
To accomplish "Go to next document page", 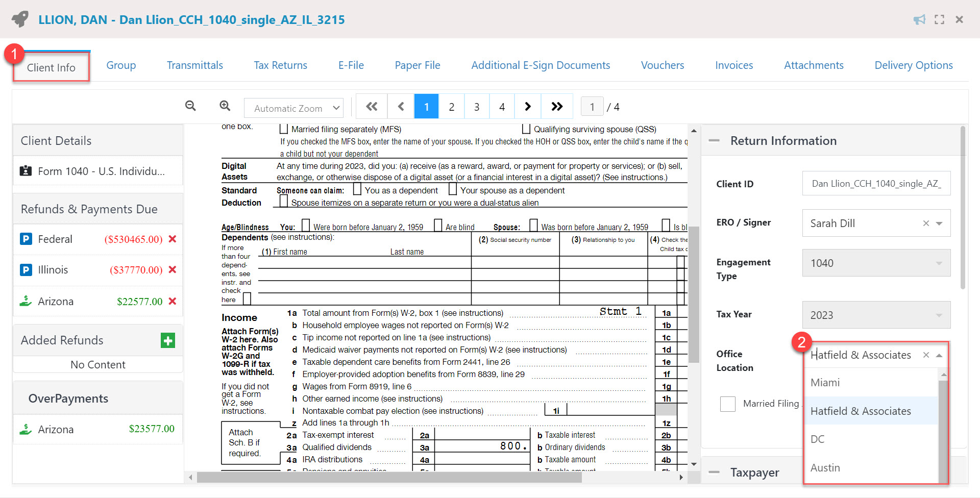I will click(x=528, y=107).
